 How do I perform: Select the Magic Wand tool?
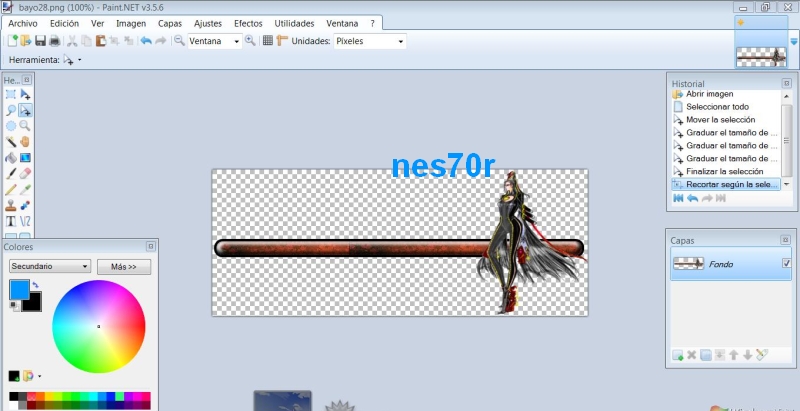[x=11, y=142]
